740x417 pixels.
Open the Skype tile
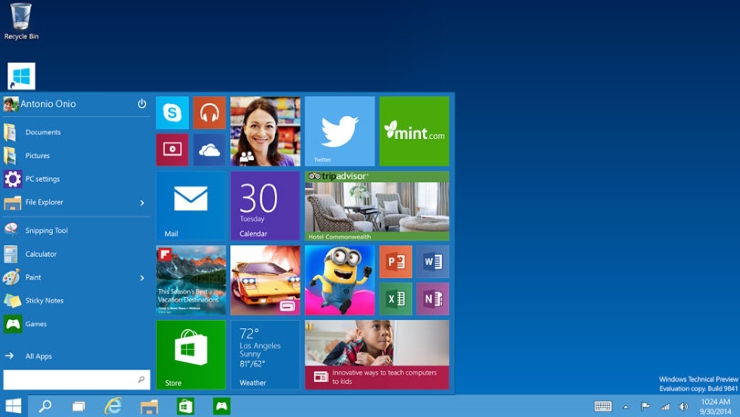[x=172, y=113]
